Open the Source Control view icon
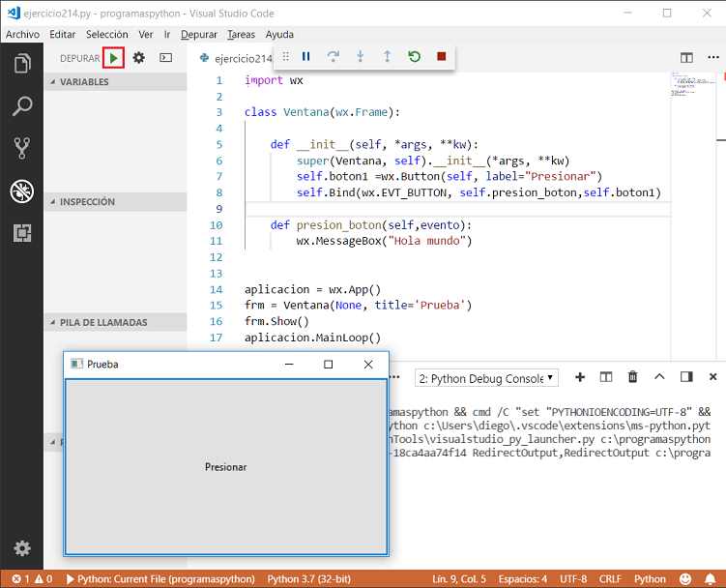 [x=22, y=148]
